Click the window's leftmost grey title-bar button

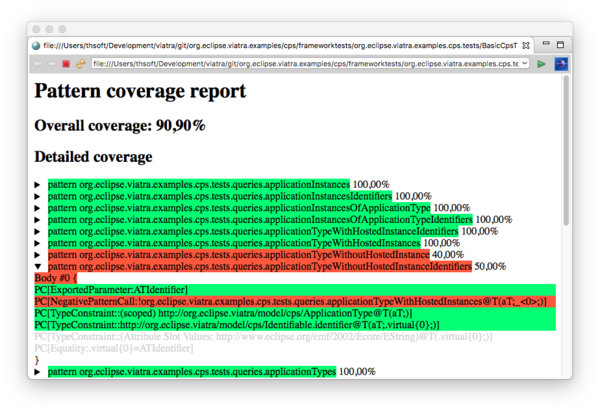pyautogui.click(x=36, y=29)
